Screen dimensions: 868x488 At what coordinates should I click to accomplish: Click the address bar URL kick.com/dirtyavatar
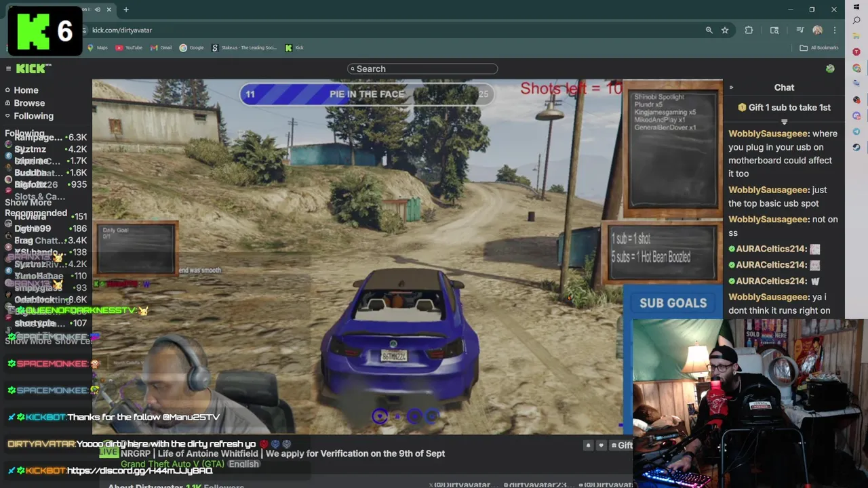pos(122,30)
